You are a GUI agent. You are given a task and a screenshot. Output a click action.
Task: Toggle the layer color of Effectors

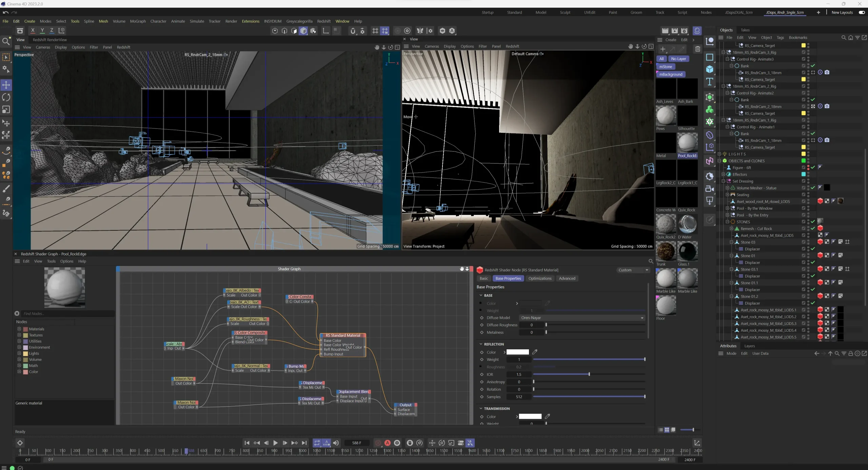[x=803, y=174]
